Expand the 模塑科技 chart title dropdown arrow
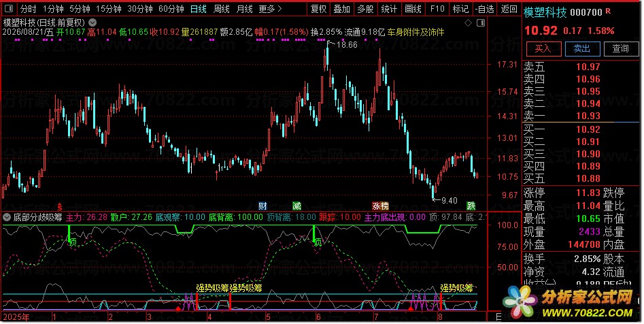The image size is (644, 324). tap(92, 22)
